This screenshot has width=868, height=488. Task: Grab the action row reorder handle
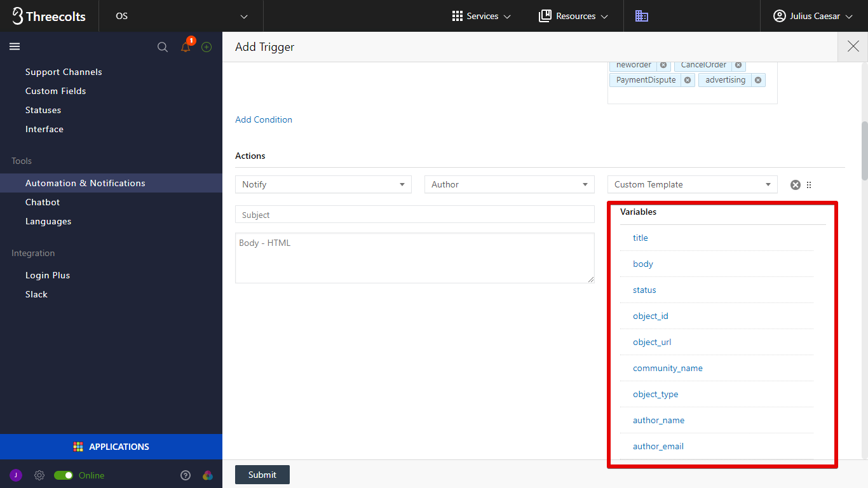pyautogui.click(x=809, y=185)
